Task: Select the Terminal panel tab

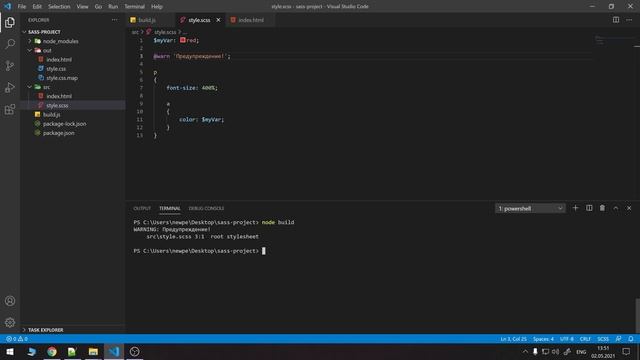Action: 169,208
